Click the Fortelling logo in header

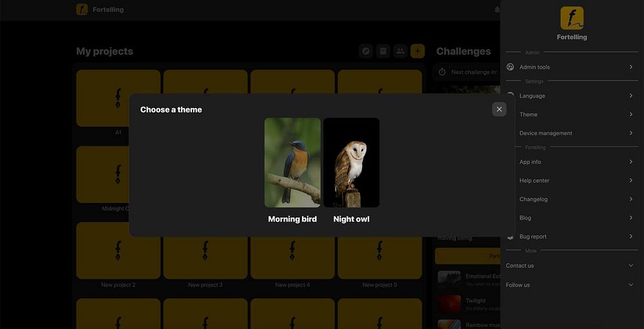(x=82, y=10)
